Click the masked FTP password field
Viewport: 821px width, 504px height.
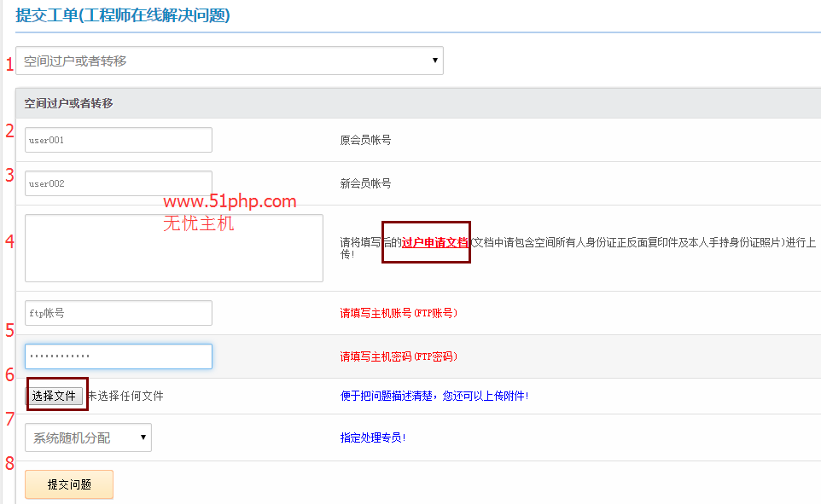[x=118, y=356]
